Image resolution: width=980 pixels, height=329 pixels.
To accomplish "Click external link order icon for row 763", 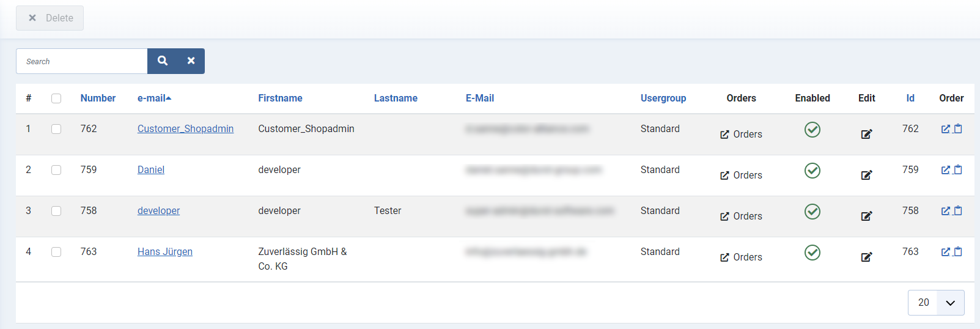I will click(x=946, y=251).
